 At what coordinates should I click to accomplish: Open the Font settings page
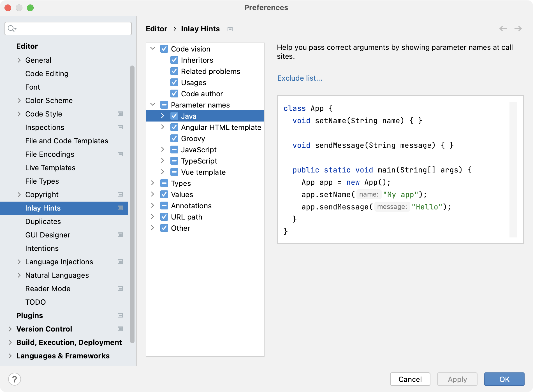(x=33, y=87)
